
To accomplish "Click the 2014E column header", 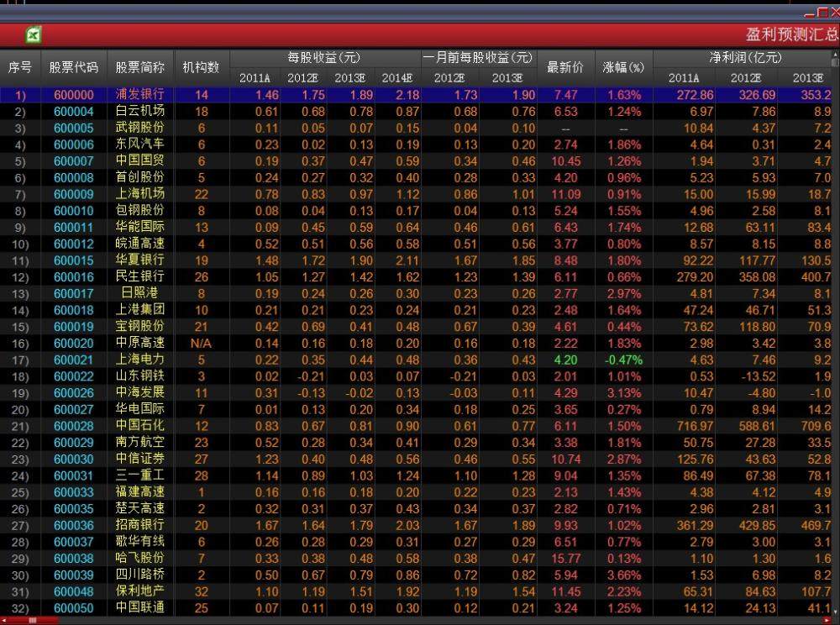I will coord(397,78).
